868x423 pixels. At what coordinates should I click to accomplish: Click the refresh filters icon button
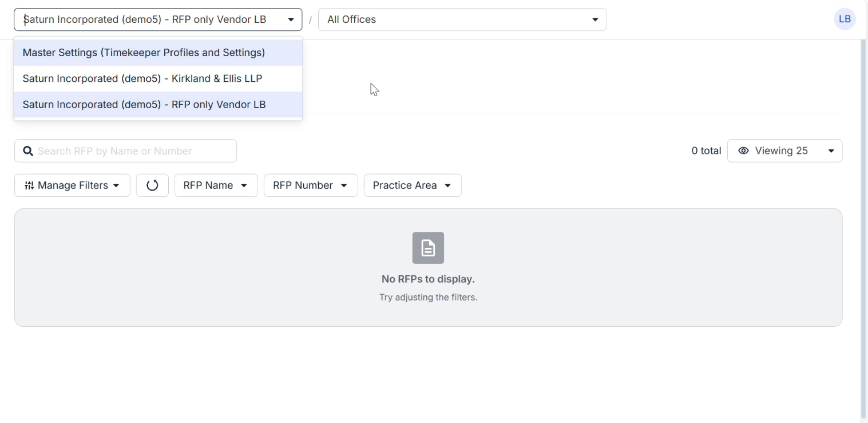[152, 185]
